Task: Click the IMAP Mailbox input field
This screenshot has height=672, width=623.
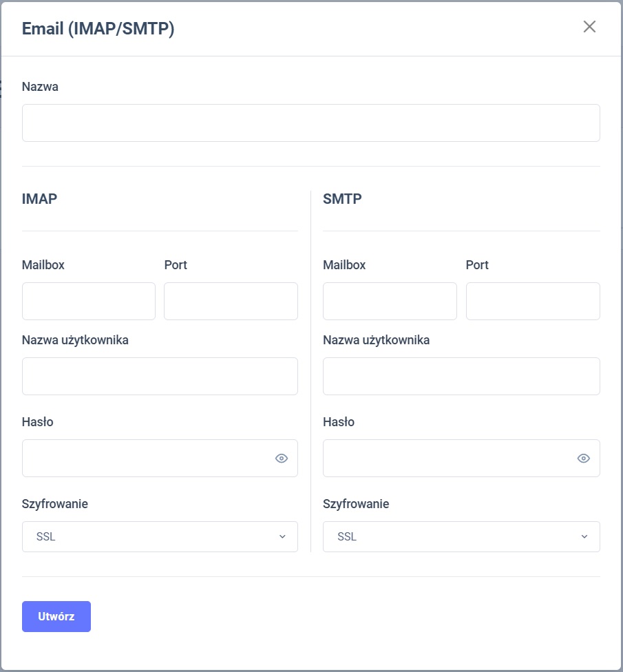Action: [89, 302]
